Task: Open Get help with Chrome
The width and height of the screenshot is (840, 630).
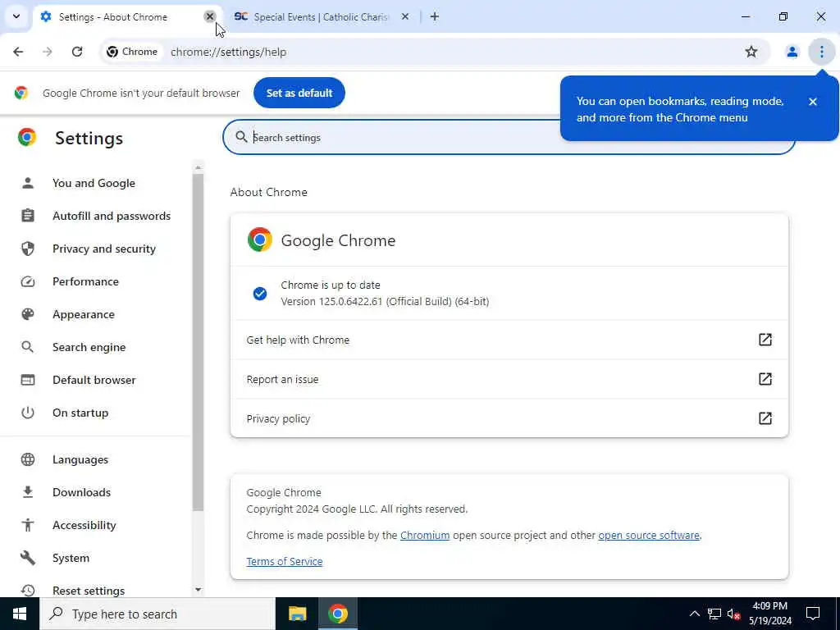Action: tap(509, 340)
